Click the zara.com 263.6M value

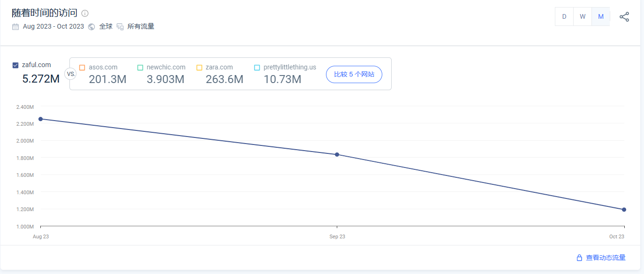tap(225, 79)
